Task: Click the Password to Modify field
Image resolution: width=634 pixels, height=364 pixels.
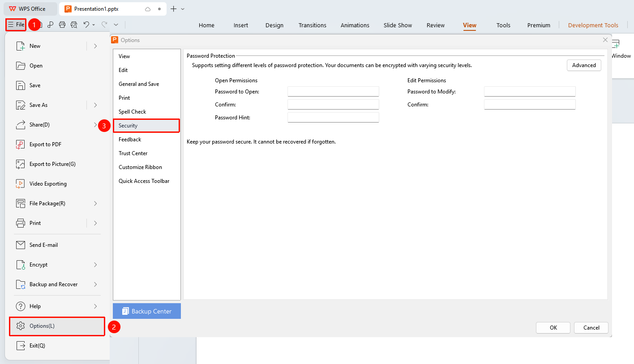Action: pyautogui.click(x=530, y=92)
